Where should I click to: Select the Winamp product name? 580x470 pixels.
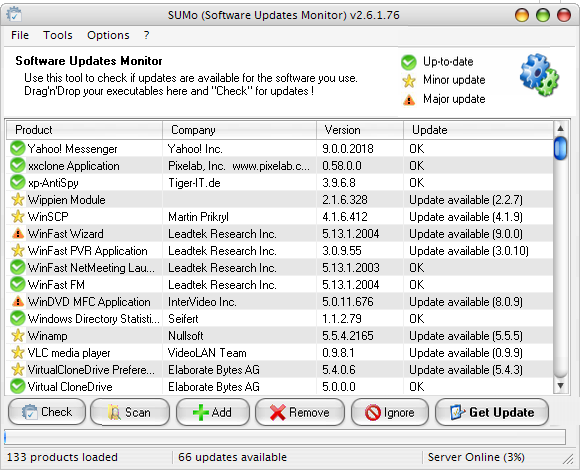coord(48,336)
